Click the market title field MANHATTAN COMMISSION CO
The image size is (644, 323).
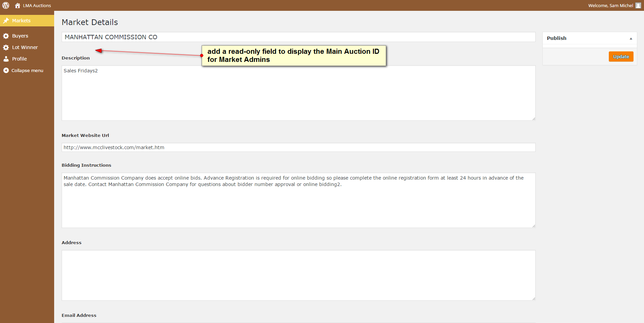(x=298, y=37)
